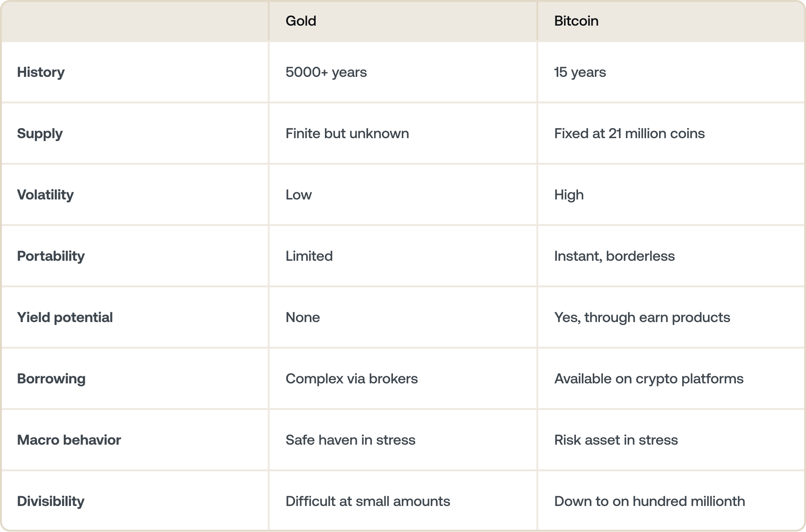Select "Complex via brokers" cell
Screen dimensions: 806x532
[351, 379]
